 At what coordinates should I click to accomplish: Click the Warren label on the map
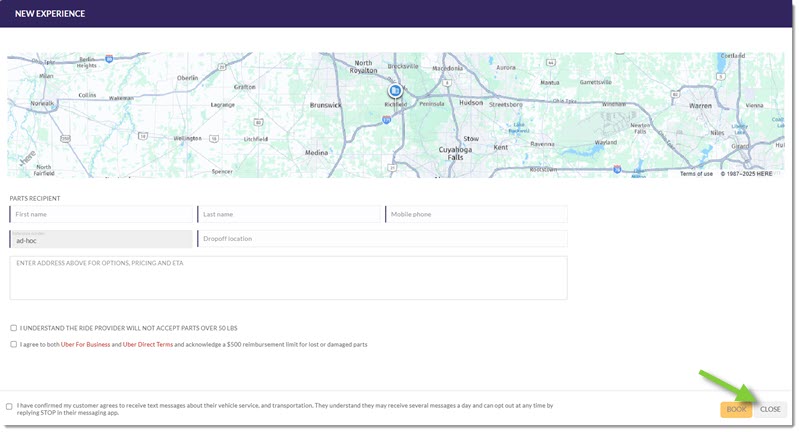coord(700,105)
